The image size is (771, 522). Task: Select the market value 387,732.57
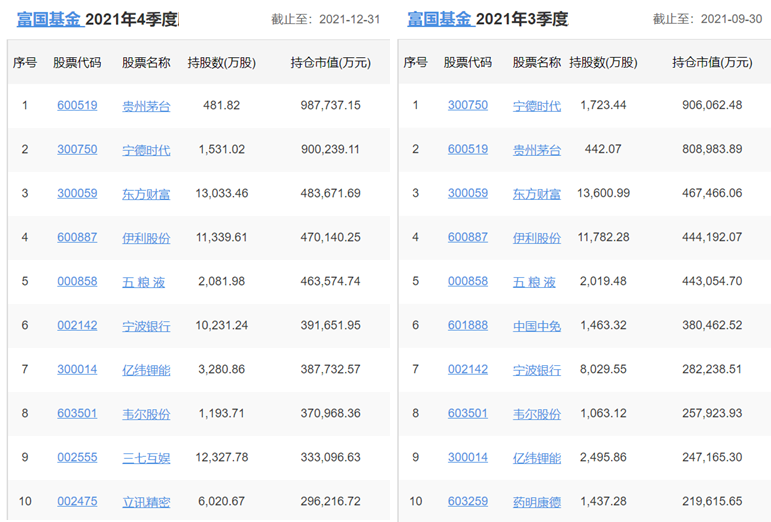(x=330, y=369)
